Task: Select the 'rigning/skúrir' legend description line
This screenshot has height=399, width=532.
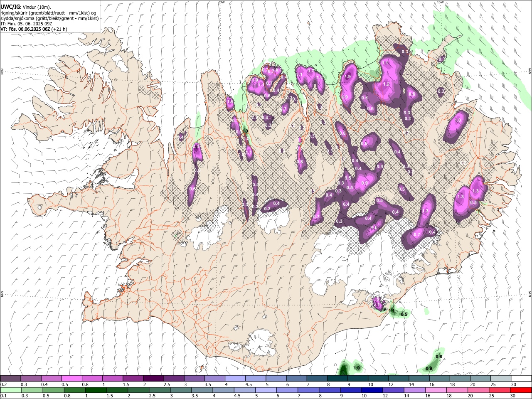Action: point(48,13)
